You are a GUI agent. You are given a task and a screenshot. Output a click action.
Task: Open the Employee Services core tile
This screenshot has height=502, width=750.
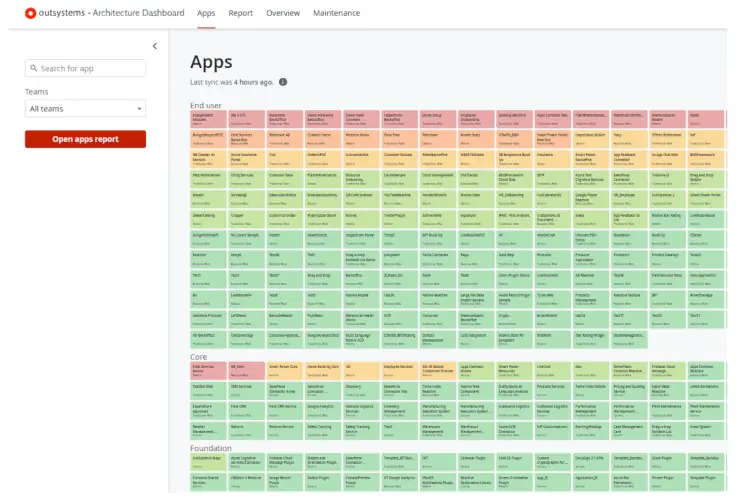(399, 371)
